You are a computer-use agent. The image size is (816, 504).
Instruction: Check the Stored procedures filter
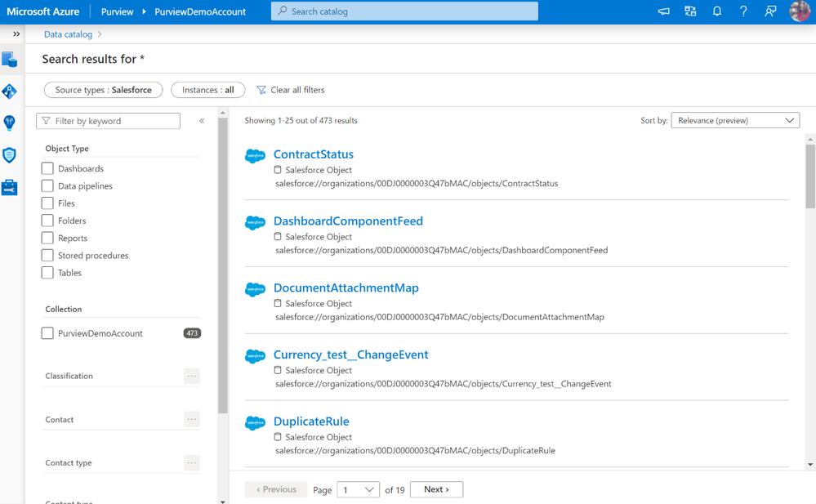[x=47, y=255]
